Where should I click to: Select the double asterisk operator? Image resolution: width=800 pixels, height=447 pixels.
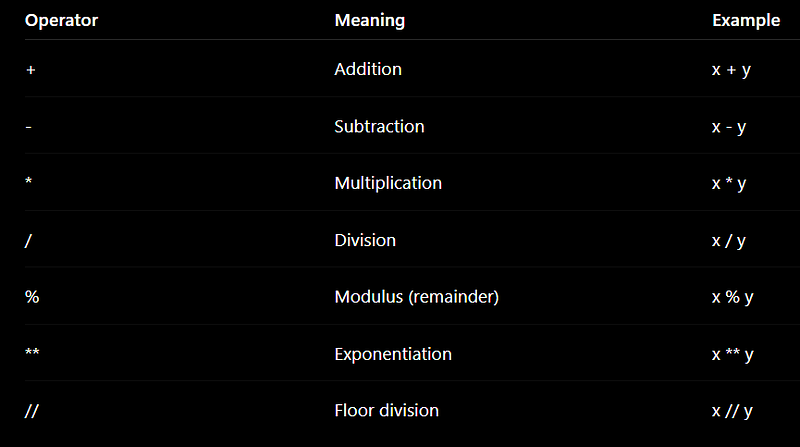click(x=32, y=352)
